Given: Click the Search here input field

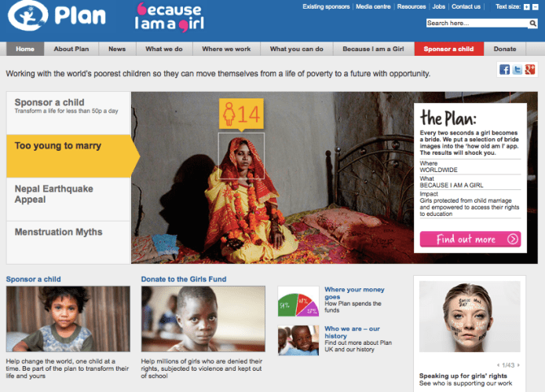Looking at the screenshot, I should (477, 24).
